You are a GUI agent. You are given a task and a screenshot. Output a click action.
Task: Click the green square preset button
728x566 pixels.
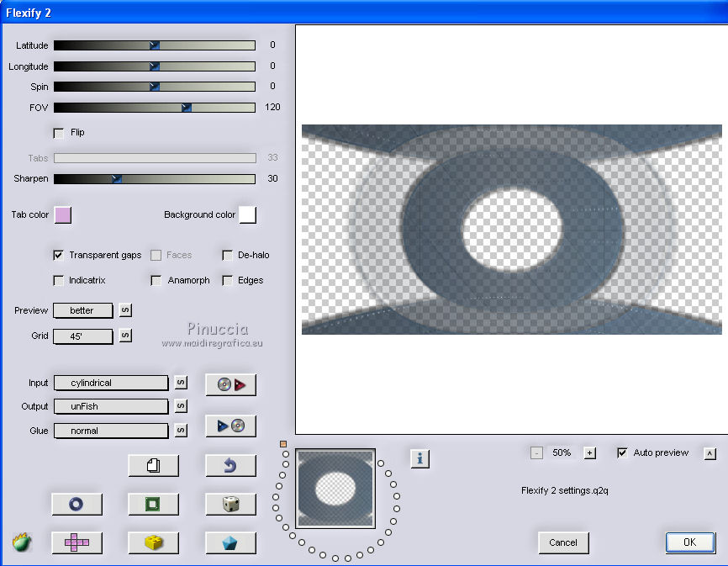[x=153, y=505]
